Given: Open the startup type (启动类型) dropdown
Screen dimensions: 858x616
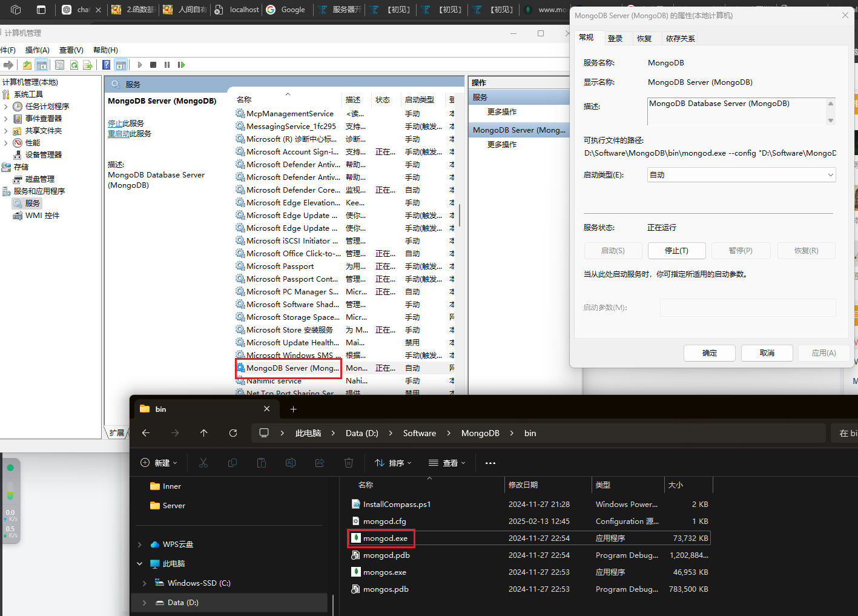Looking at the screenshot, I should pos(741,175).
